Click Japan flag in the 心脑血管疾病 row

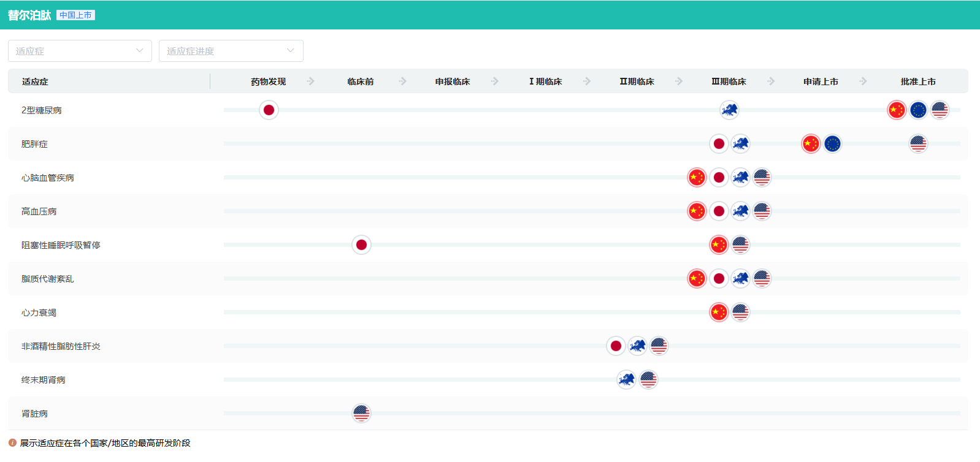pyautogui.click(x=719, y=178)
